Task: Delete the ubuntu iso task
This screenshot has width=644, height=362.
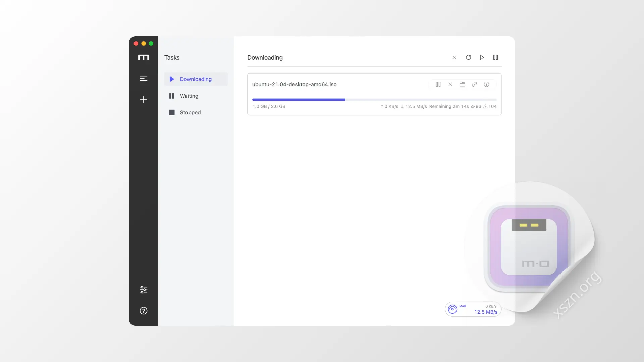Action: click(x=450, y=84)
